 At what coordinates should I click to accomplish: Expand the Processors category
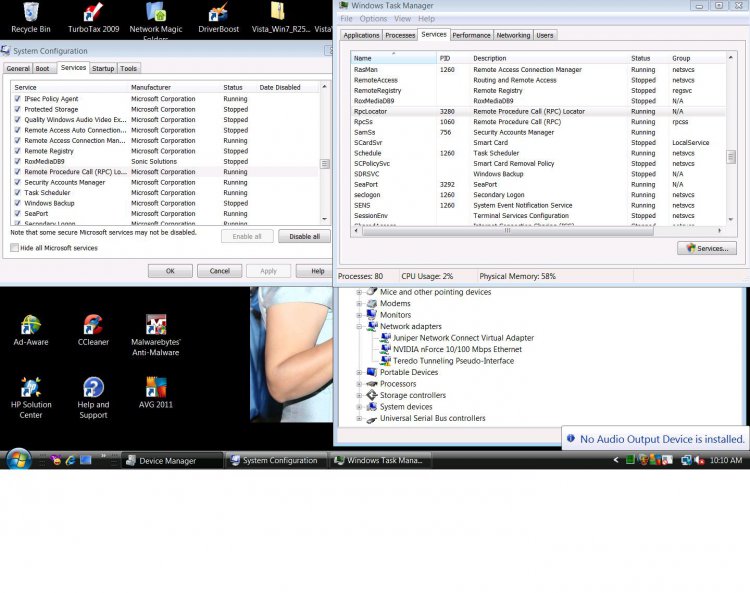click(x=359, y=384)
